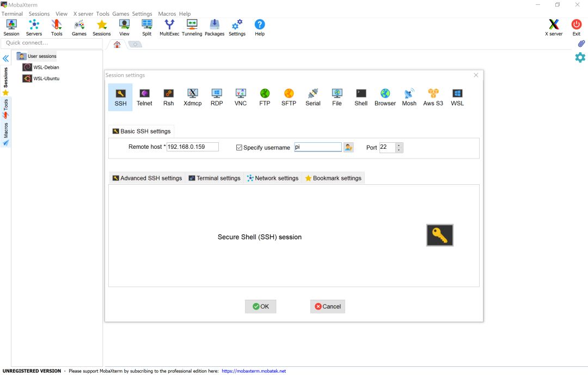The image size is (588, 375).
Task: Click the home tab icon
Action: 117,45
